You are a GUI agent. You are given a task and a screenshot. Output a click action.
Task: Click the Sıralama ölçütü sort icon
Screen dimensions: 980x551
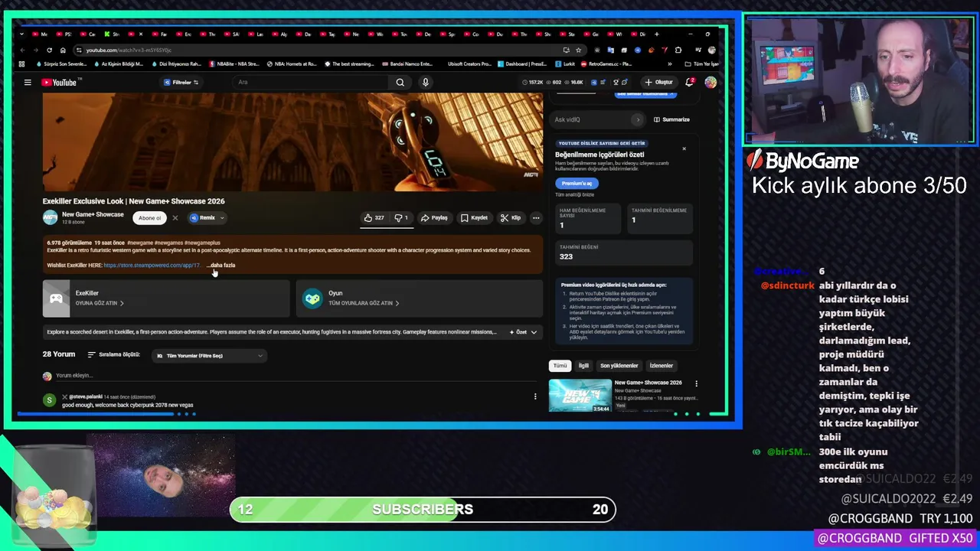click(92, 355)
